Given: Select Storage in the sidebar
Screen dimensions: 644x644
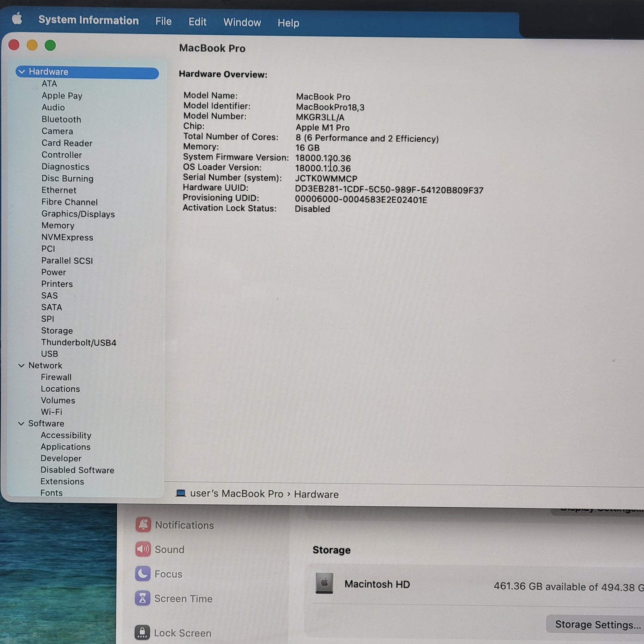Looking at the screenshot, I should [57, 331].
